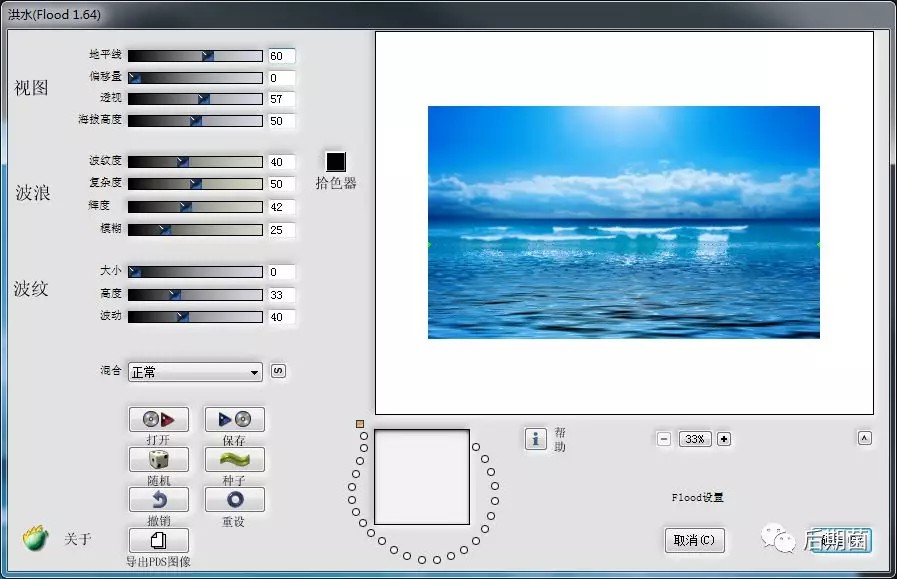Click the 导出PDS图像 export icon
897x579 pixels.
click(x=158, y=540)
